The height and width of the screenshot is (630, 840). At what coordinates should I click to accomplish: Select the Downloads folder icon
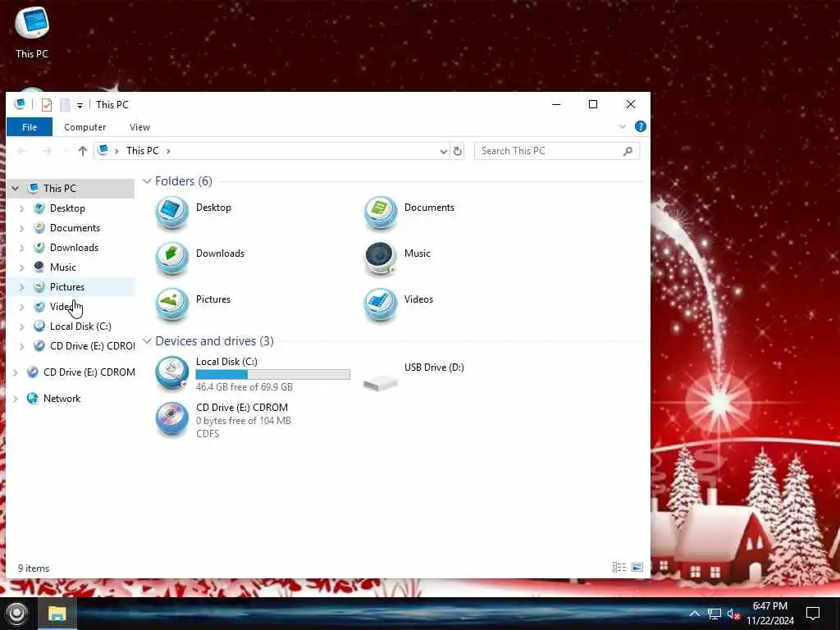tap(172, 258)
